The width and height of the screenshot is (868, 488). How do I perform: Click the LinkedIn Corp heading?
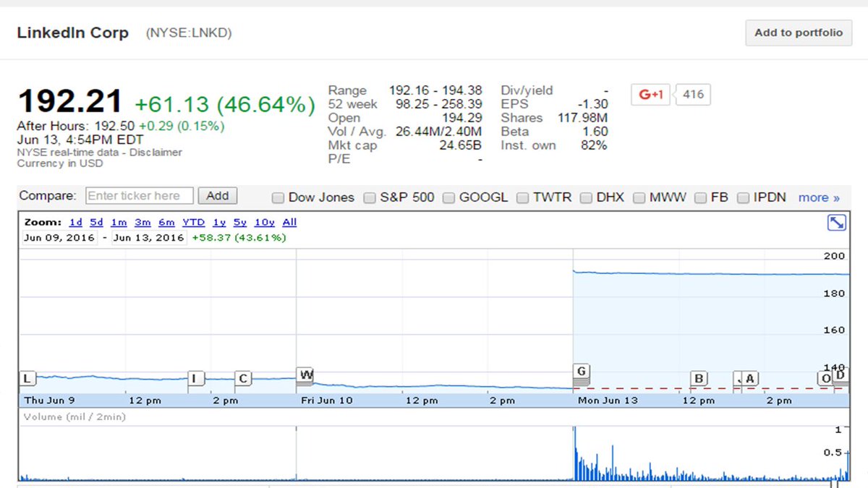tap(72, 33)
